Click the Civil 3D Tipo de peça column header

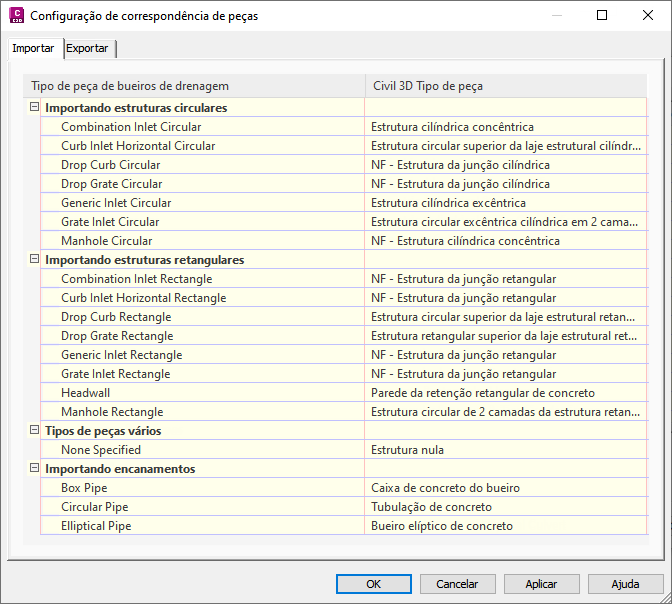click(427, 86)
